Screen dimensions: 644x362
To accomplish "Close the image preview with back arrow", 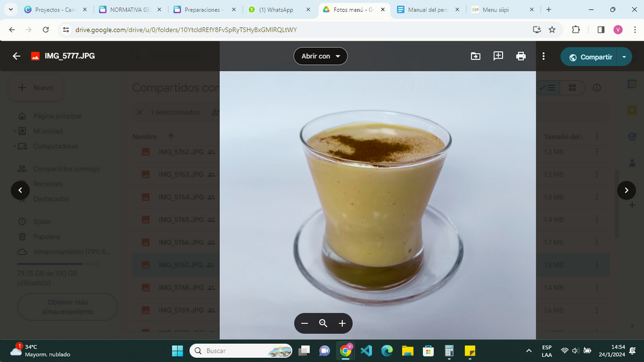I will click(16, 57).
